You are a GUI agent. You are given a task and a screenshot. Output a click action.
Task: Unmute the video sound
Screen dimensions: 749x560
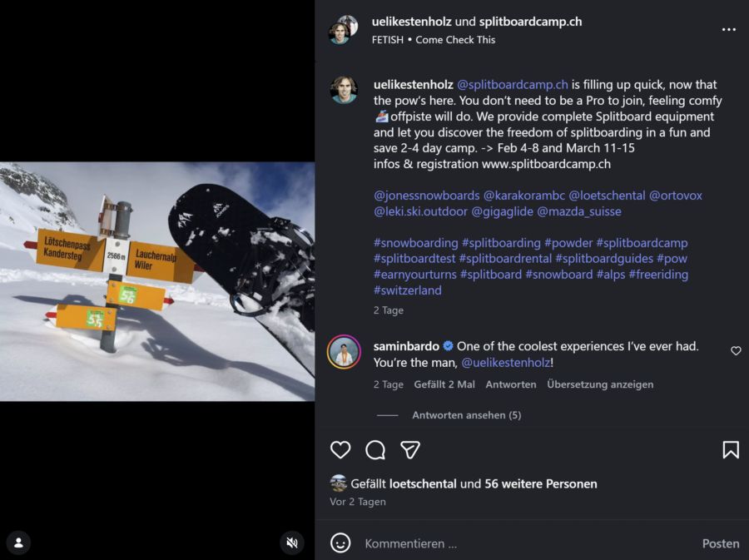pos(292,543)
